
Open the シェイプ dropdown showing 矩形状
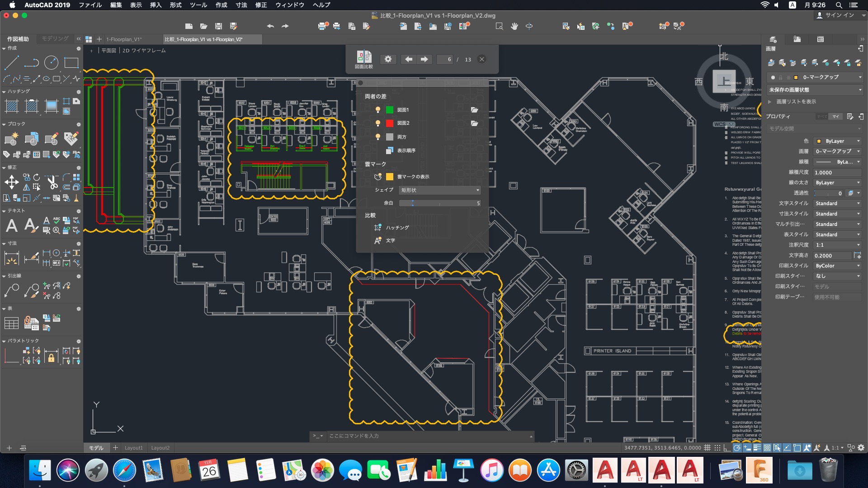tap(439, 190)
